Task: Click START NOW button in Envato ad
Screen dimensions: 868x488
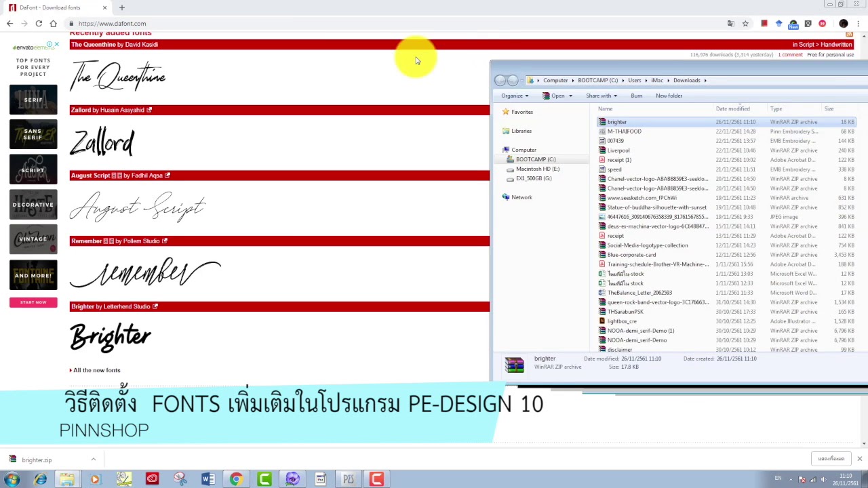Action: (x=33, y=302)
